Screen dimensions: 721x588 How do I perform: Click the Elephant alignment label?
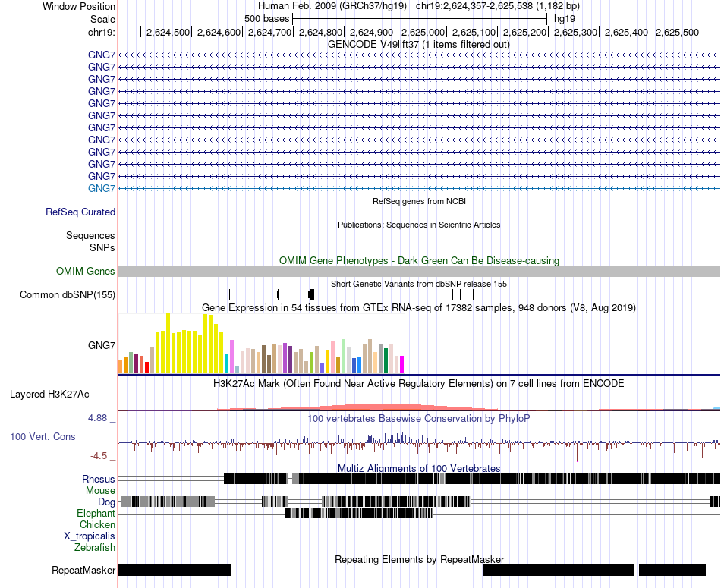pyautogui.click(x=96, y=513)
